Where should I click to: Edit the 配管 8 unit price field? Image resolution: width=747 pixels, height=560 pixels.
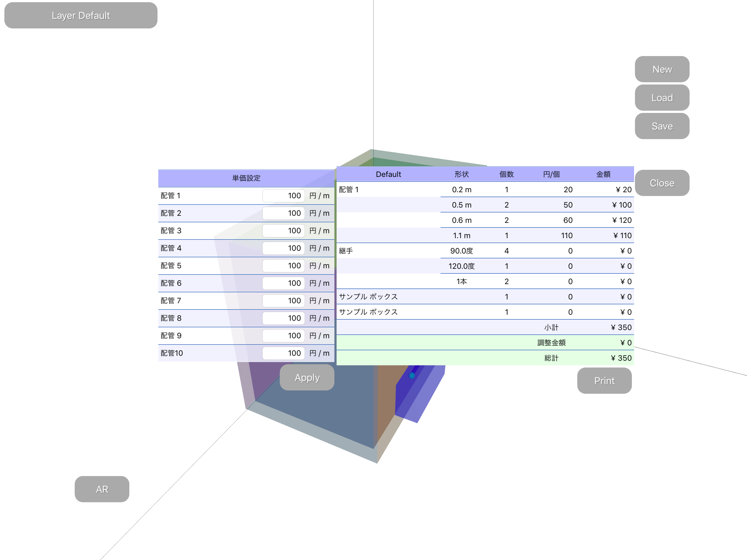(x=283, y=318)
